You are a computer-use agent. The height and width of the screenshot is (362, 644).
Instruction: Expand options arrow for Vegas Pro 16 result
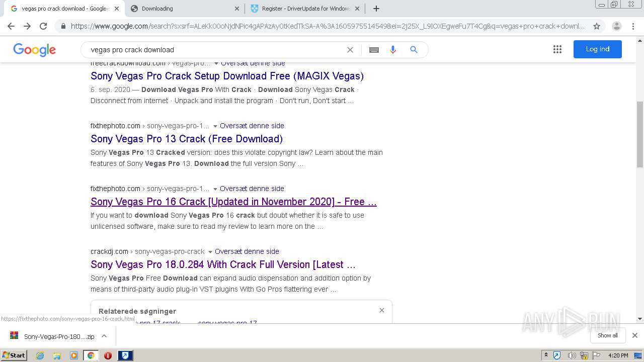[215, 189]
